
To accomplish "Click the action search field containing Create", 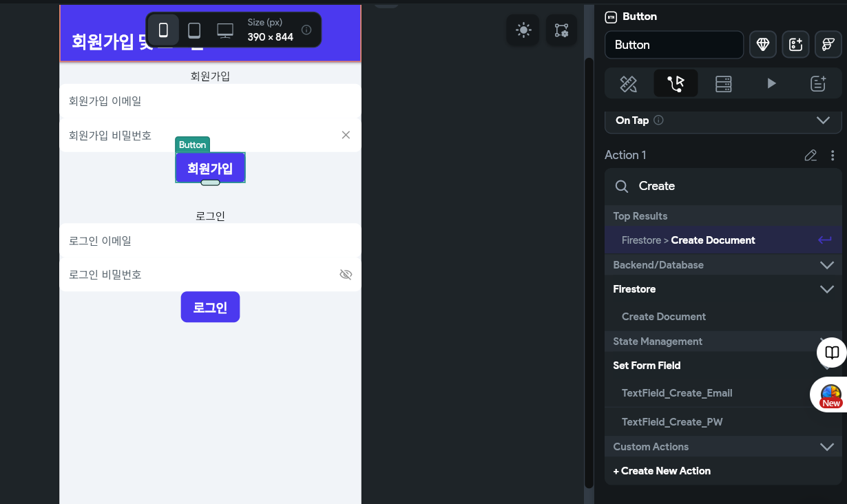I will pos(723,187).
